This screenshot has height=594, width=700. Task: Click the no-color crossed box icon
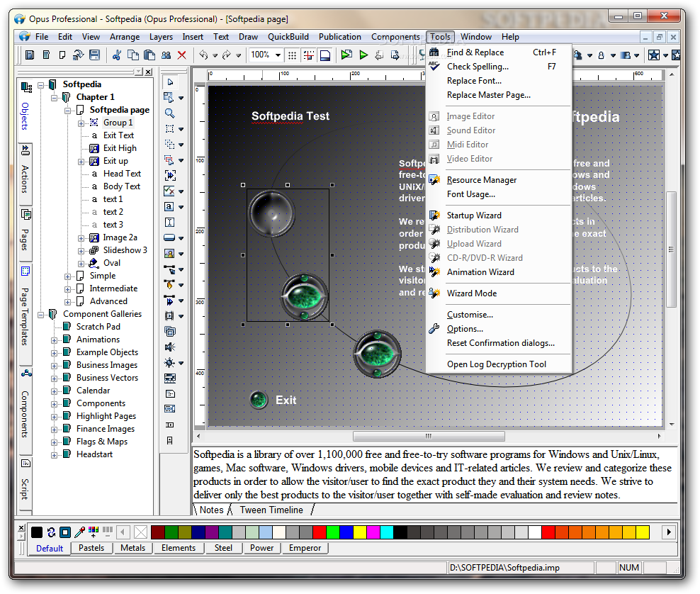pyautogui.click(x=140, y=532)
